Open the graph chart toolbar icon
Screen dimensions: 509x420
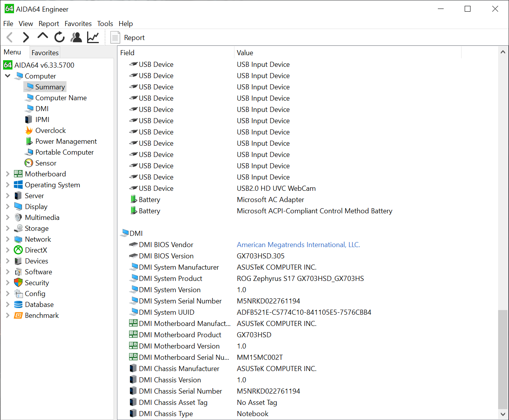pyautogui.click(x=93, y=37)
